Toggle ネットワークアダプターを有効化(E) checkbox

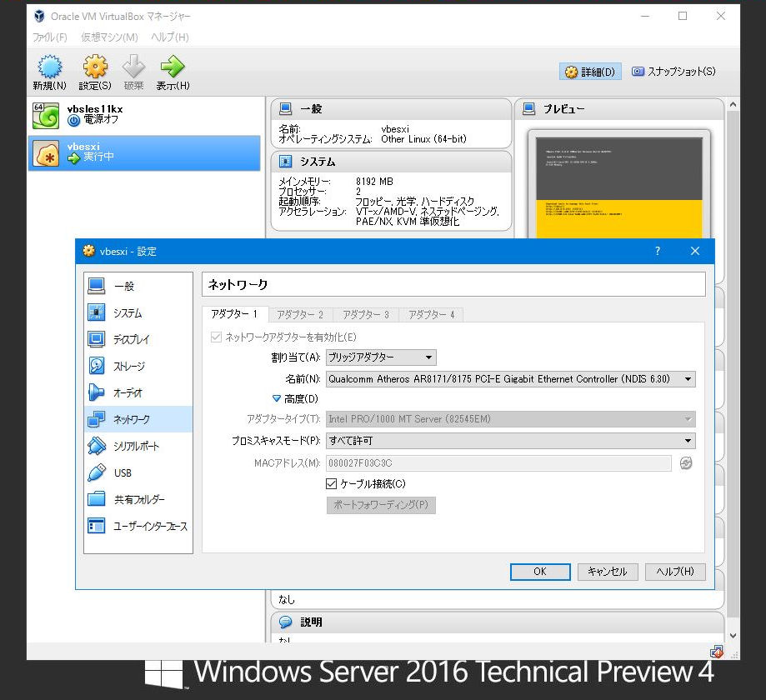(216, 337)
